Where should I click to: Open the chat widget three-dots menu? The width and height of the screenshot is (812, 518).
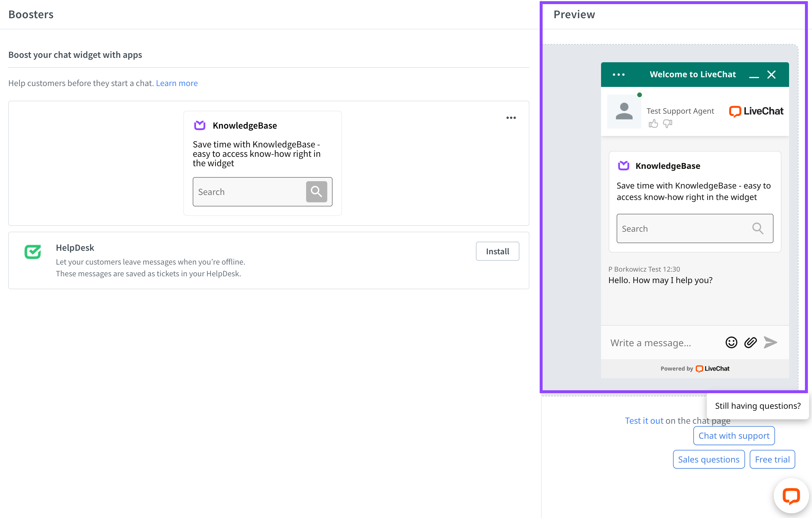tap(618, 75)
